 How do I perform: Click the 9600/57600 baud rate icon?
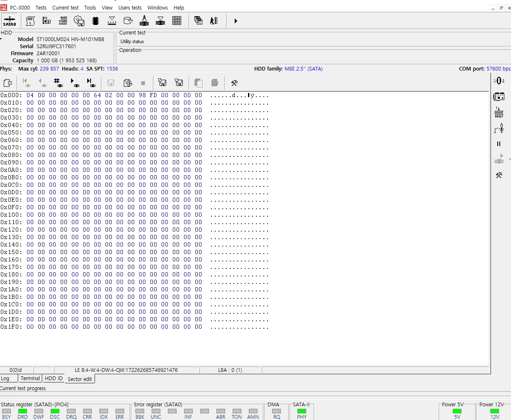point(63,21)
